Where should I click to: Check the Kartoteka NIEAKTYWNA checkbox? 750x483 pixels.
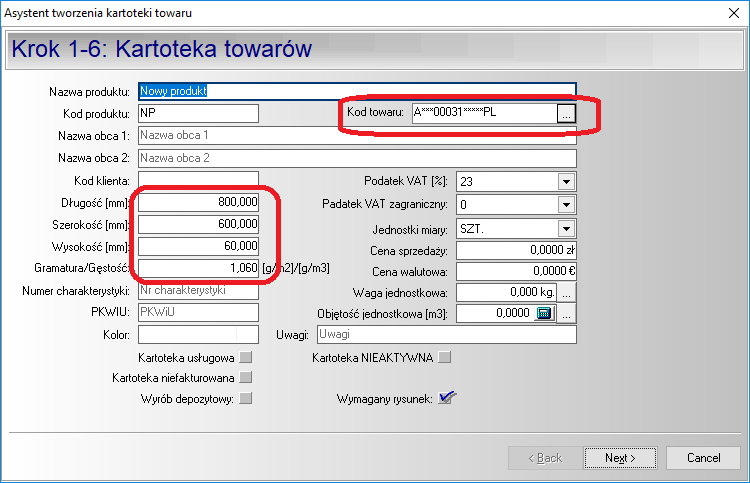pyautogui.click(x=445, y=357)
